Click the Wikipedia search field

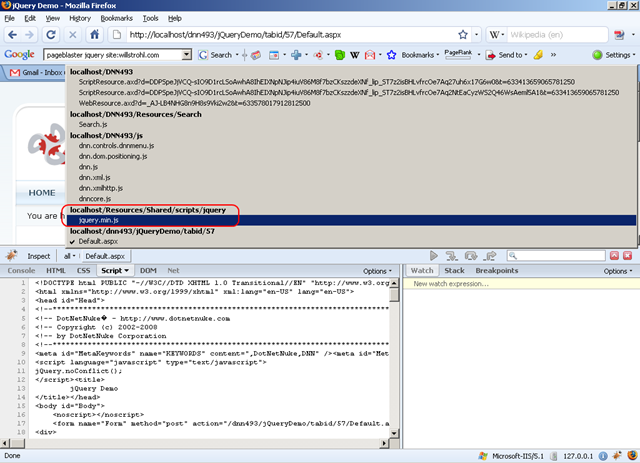[x=557, y=35]
